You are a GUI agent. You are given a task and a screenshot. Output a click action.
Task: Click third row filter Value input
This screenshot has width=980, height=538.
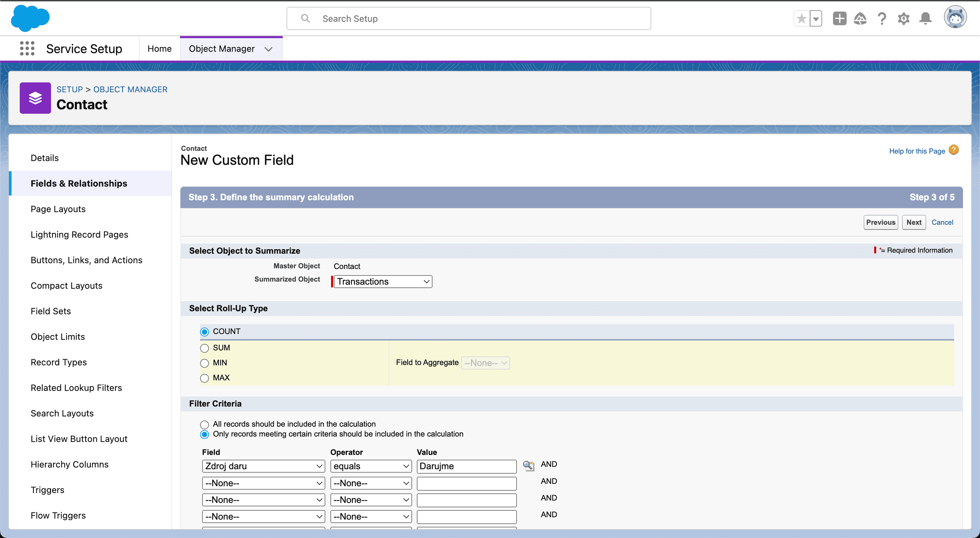[x=467, y=500]
